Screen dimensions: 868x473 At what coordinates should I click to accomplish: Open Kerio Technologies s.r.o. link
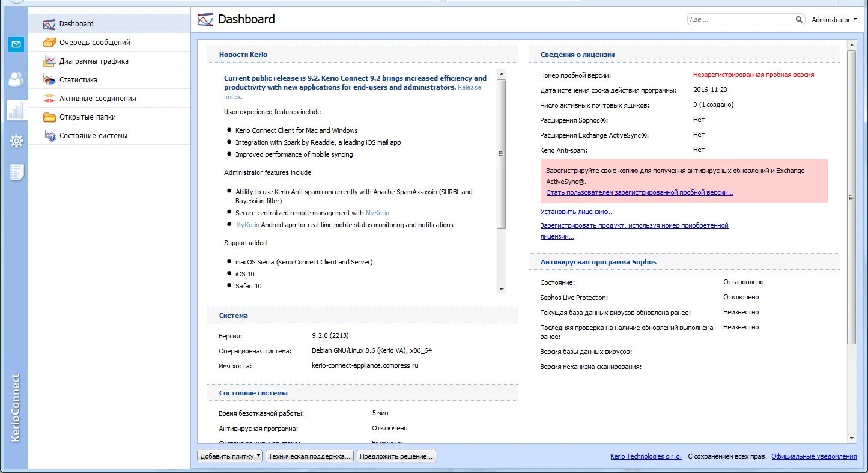point(646,456)
